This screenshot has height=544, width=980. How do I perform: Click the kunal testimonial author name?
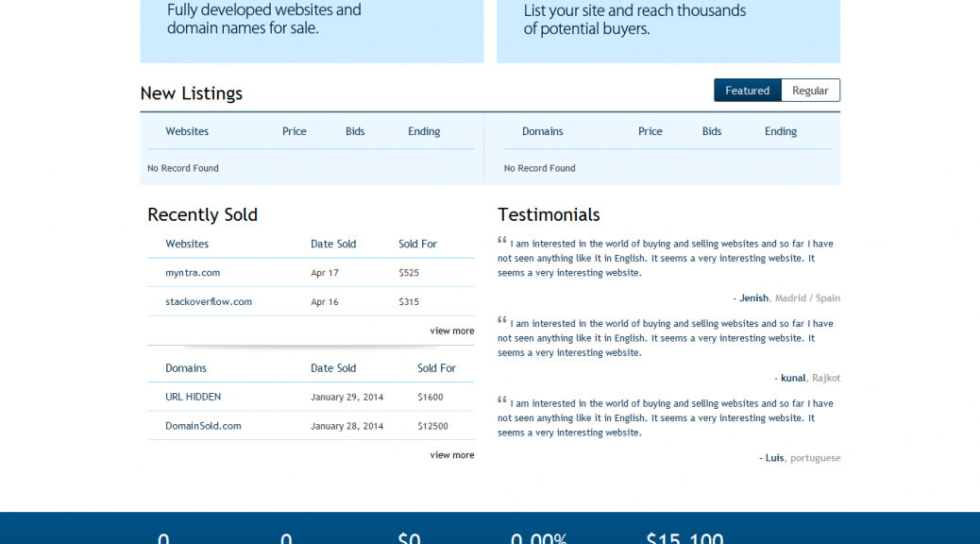coord(793,379)
